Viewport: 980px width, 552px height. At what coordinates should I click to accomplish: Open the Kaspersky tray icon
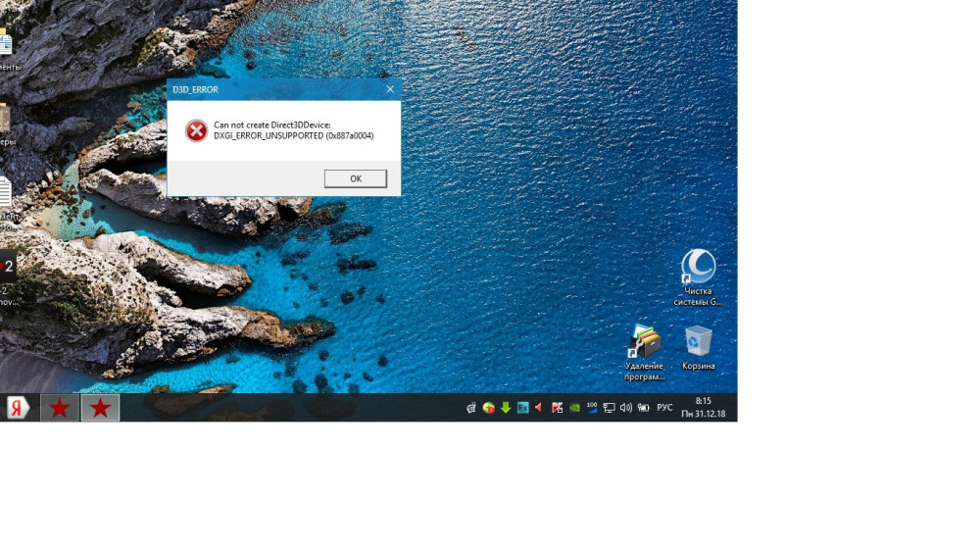[557, 408]
